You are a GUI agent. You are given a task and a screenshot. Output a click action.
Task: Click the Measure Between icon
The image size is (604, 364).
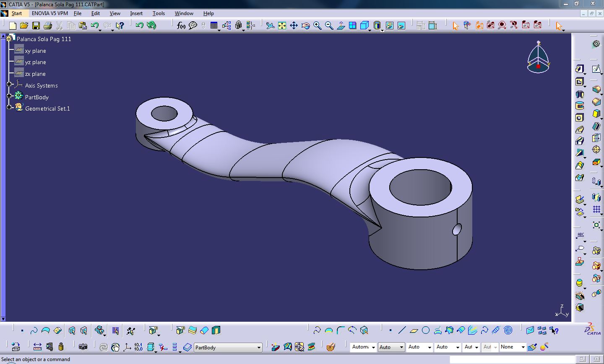(x=37, y=347)
